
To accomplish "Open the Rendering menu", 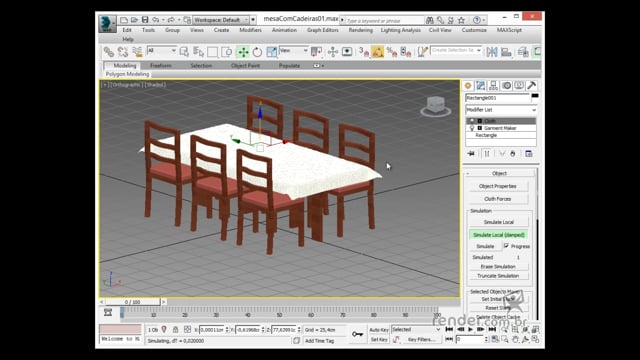I will click(x=360, y=30).
